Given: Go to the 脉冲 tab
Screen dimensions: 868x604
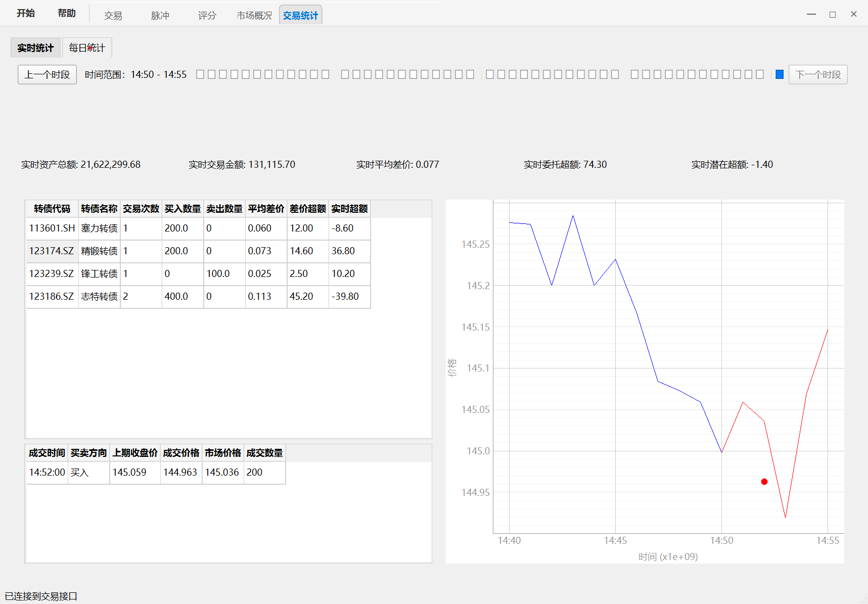Looking at the screenshot, I should coord(160,16).
